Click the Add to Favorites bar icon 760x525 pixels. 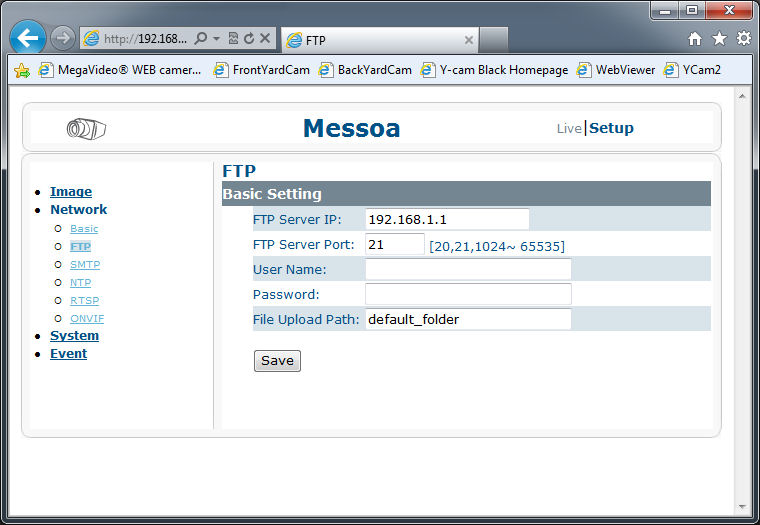pos(22,70)
